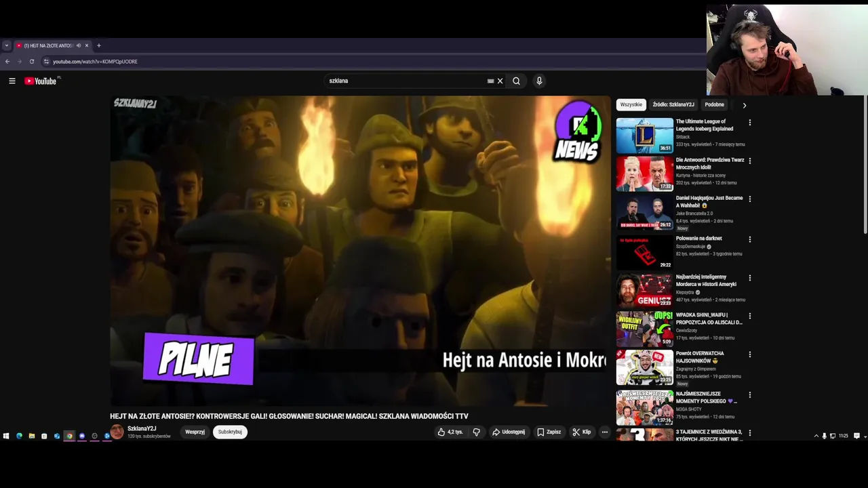The height and width of the screenshot is (488, 868).
Task: Dislike the video with thumbs-down
Action: tap(476, 432)
